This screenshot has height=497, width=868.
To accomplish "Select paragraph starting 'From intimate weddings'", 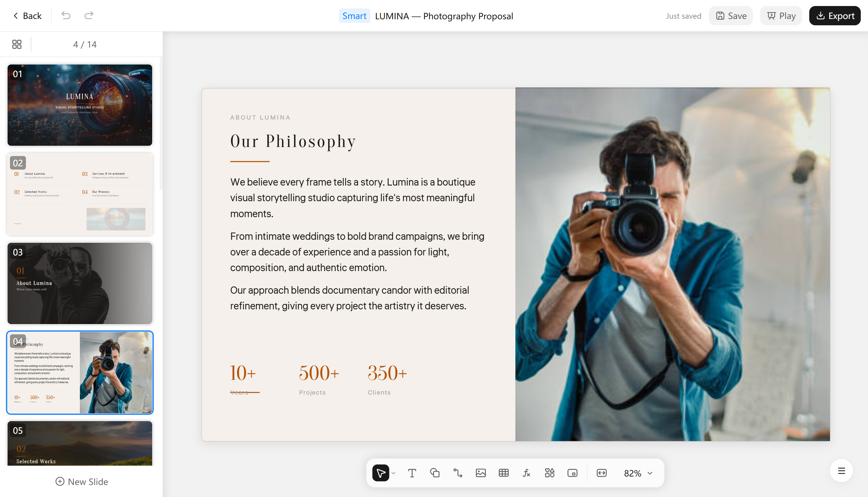I will [x=357, y=252].
